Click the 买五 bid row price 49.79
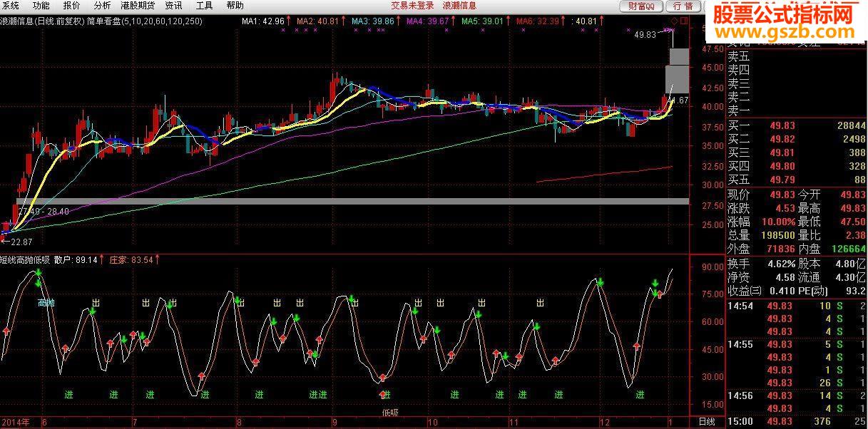The height and width of the screenshot is (429, 868). (782, 180)
